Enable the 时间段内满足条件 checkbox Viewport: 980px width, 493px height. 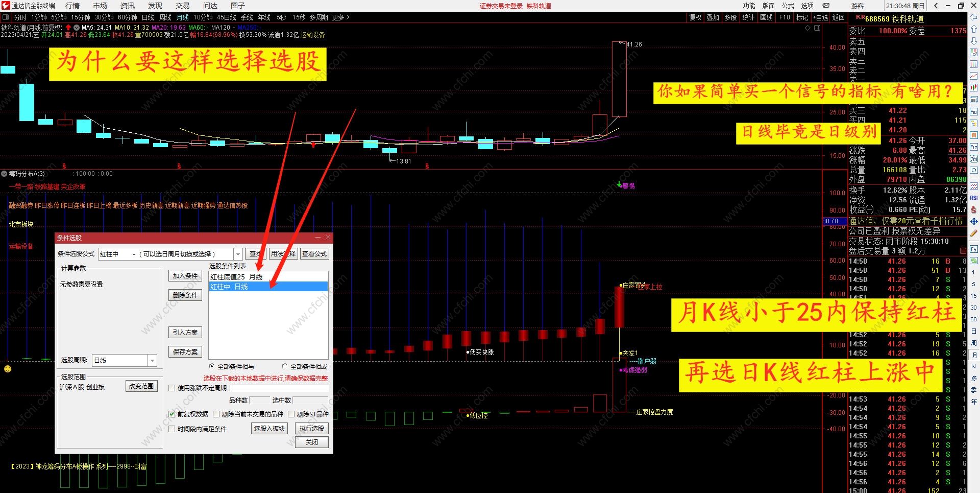(172, 429)
